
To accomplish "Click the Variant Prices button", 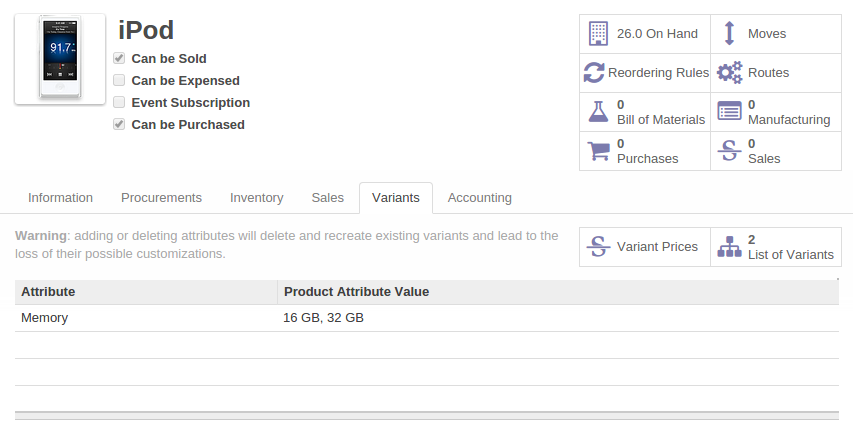I will click(644, 247).
